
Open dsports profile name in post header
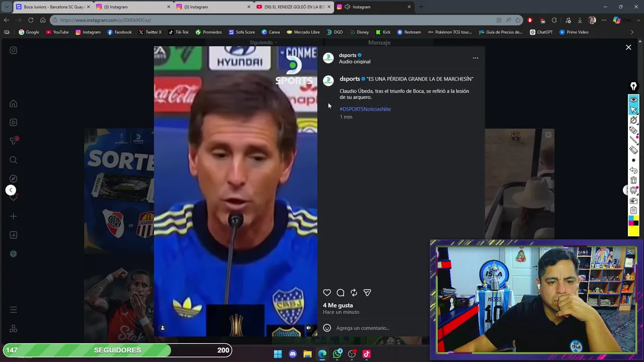point(347,55)
